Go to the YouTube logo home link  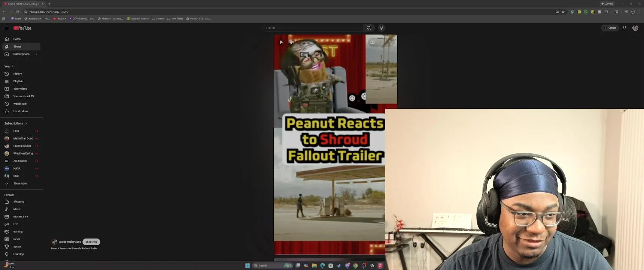(x=22, y=28)
